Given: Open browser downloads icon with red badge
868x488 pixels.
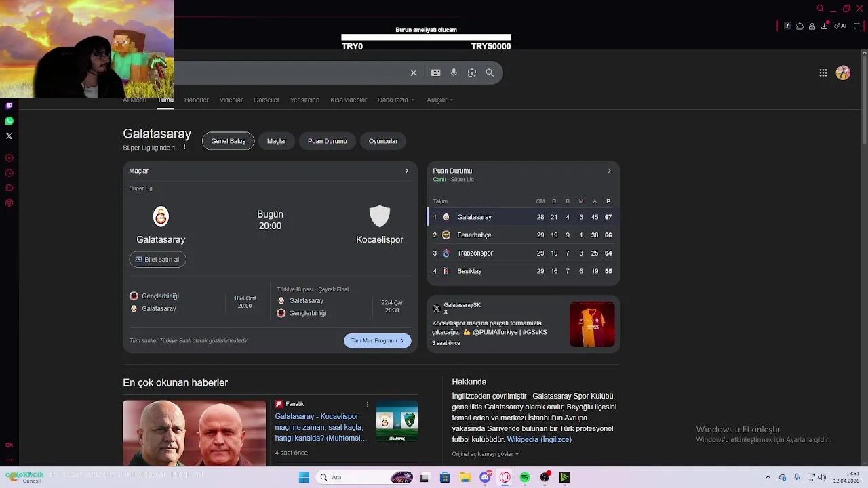Looking at the screenshot, I should (x=825, y=26).
